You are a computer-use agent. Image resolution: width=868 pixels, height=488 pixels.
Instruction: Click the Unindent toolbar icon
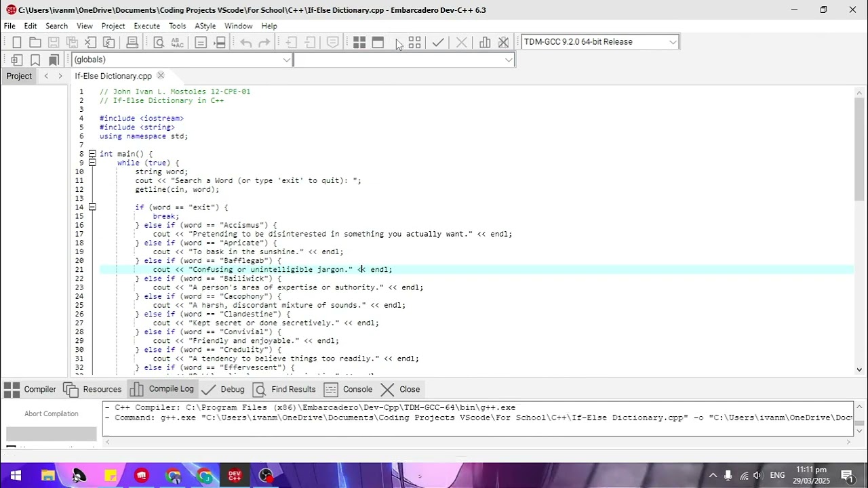coord(310,42)
